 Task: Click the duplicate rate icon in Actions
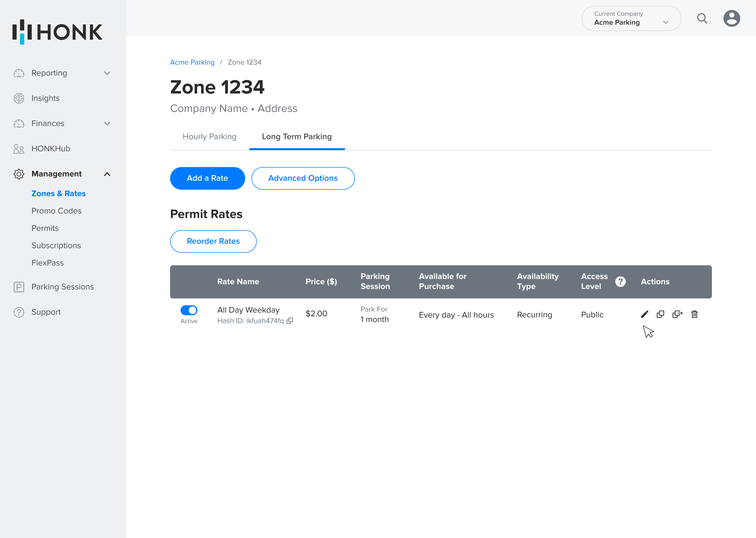point(660,314)
